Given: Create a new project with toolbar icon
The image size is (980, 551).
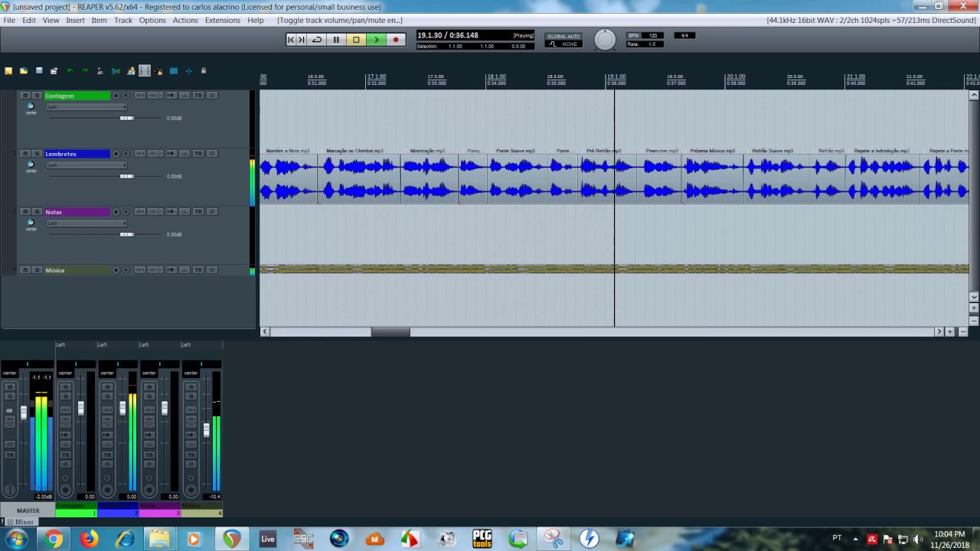Looking at the screenshot, I should [x=8, y=71].
